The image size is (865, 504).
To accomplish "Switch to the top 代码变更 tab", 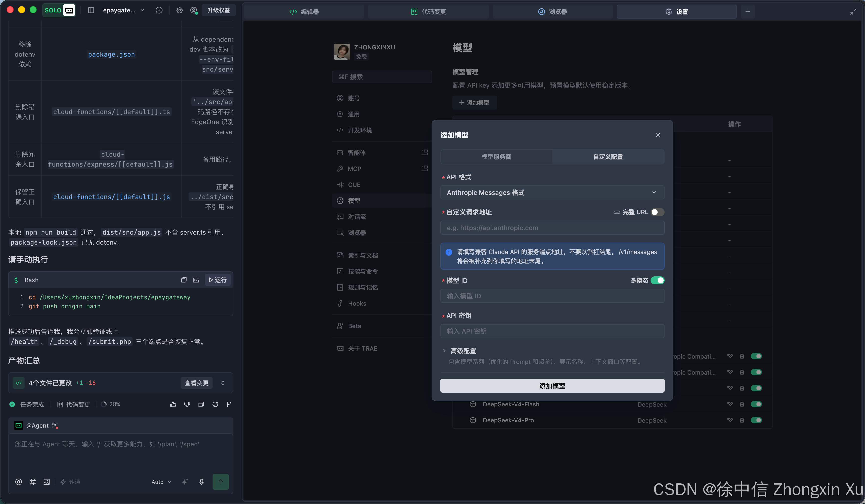I will (428, 12).
